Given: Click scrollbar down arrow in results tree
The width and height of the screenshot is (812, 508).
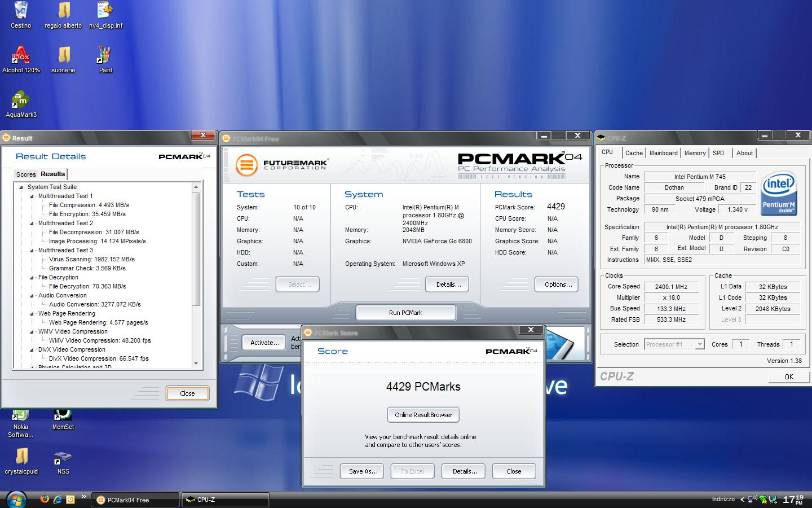Looking at the screenshot, I should tap(196, 364).
